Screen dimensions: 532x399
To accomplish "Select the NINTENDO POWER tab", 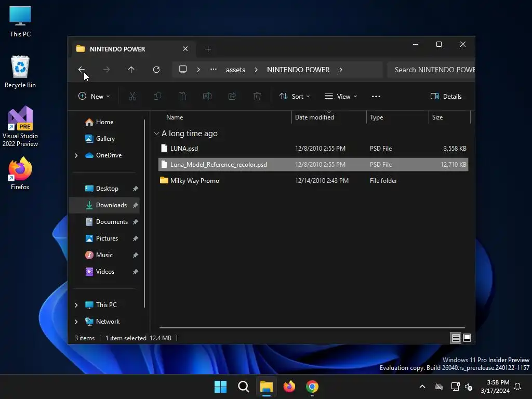I will [x=134, y=49].
